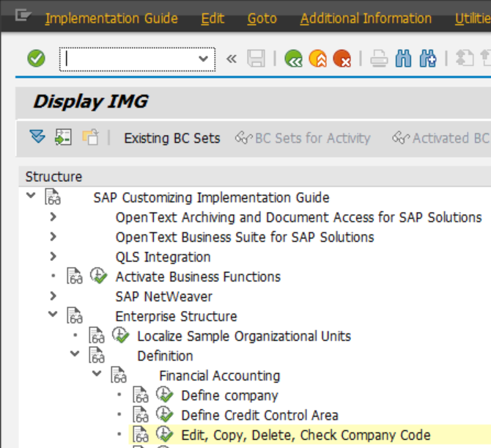The width and height of the screenshot is (491, 448).
Task: Open documentation icon for Activate Business Functions
Action: tap(75, 276)
